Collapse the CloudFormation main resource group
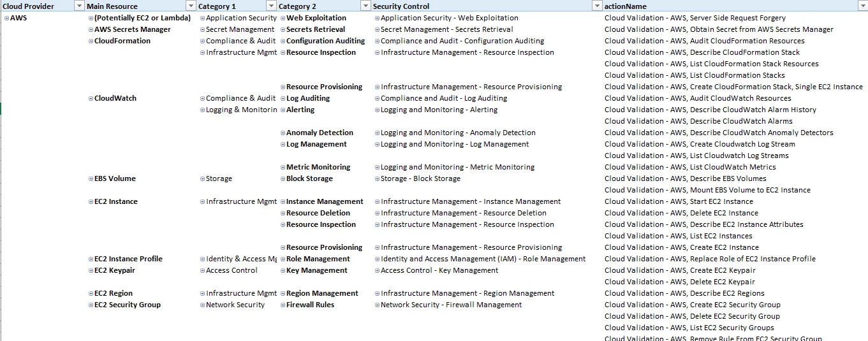 [91, 41]
